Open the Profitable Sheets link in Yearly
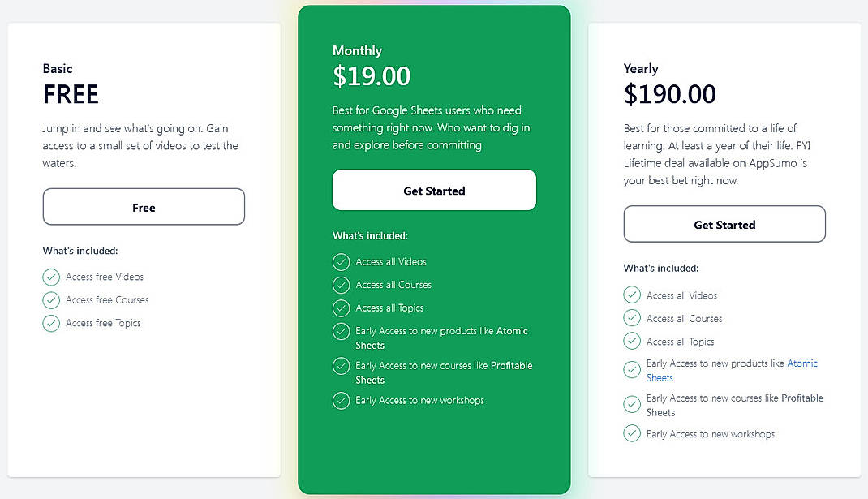Screen dimensions: 868x499 802,398
